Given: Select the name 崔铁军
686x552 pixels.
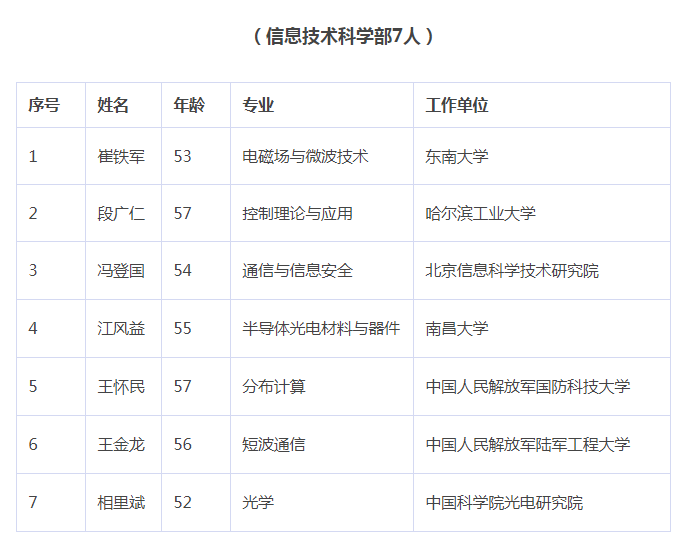Looking at the screenshot, I should 121,157.
